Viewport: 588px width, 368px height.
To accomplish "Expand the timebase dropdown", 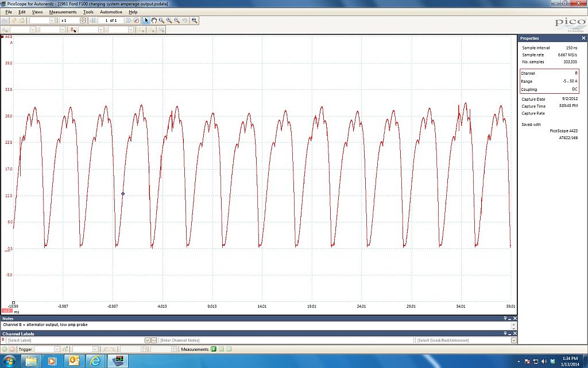I will [52, 20].
